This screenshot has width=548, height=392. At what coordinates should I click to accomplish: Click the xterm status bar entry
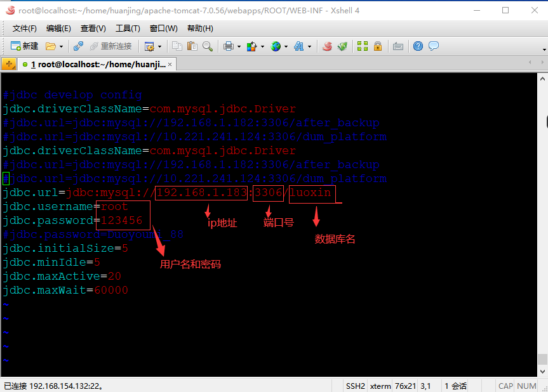tap(380, 386)
